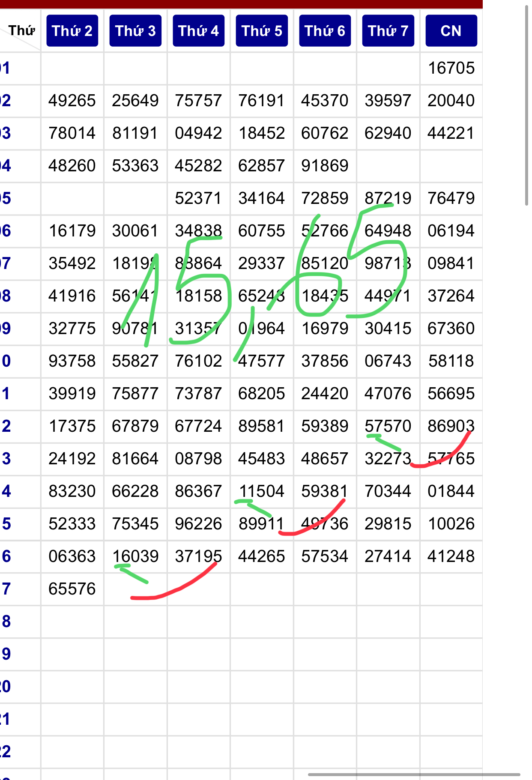Click the horizontal scrollbar at bottom
532x780 pixels.
414,774
